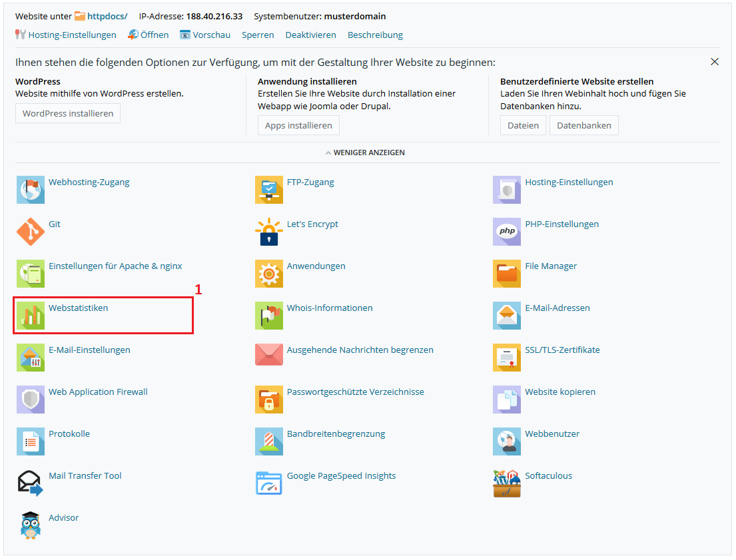Open the Mail Transfer Tool icon
This screenshot has height=560, width=736.
click(31, 483)
